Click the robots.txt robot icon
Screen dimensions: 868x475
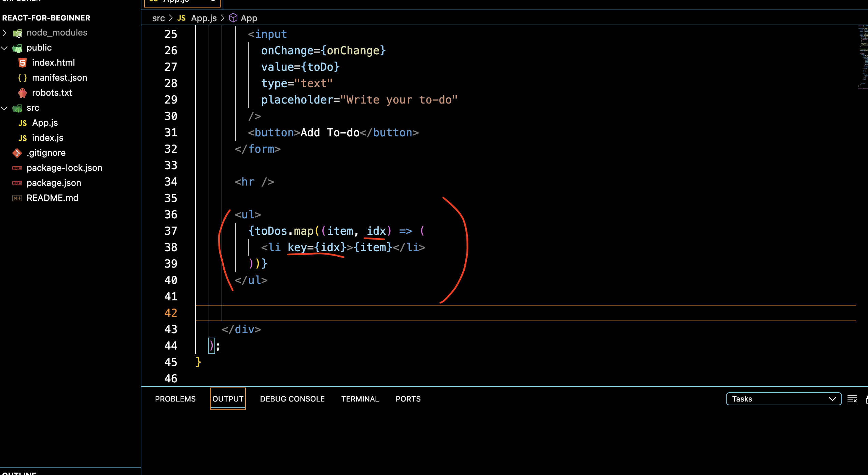pos(23,93)
